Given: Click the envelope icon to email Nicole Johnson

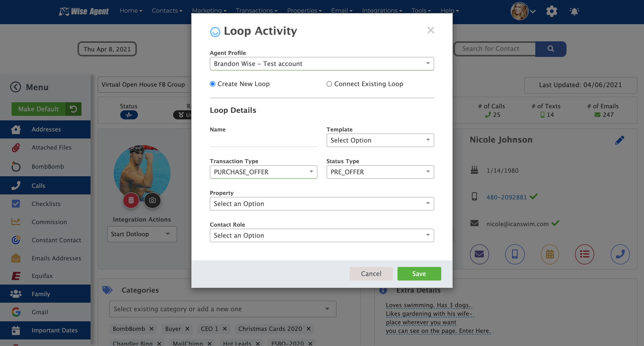Looking at the screenshot, I should 479,254.
